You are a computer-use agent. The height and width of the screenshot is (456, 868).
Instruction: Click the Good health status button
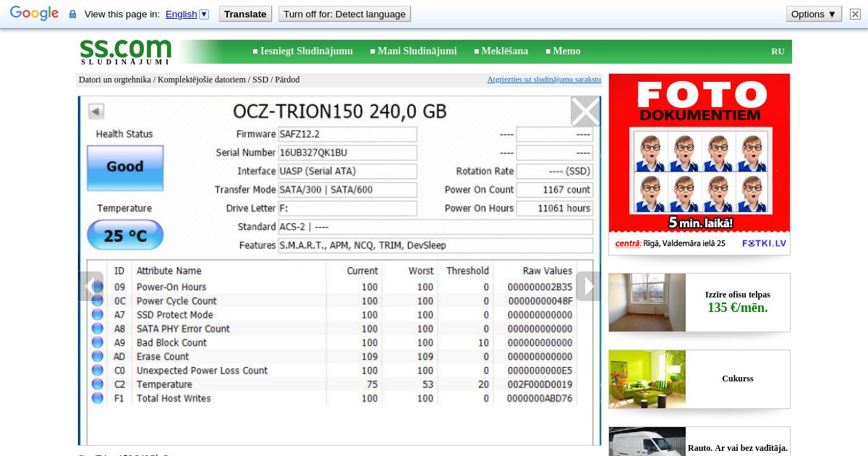pyautogui.click(x=125, y=168)
